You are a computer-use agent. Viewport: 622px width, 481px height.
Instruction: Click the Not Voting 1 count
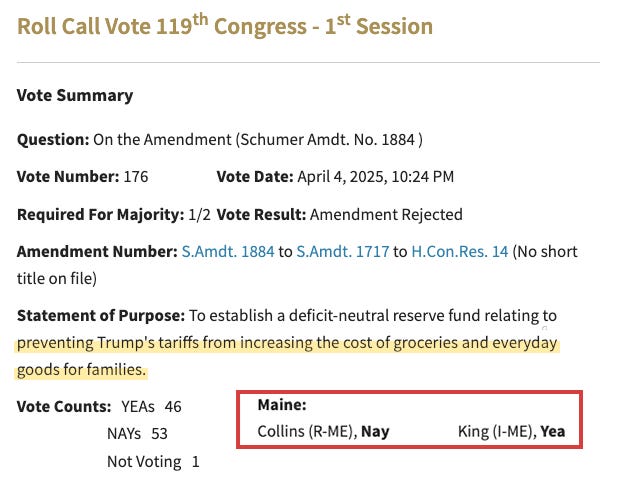coord(153,462)
